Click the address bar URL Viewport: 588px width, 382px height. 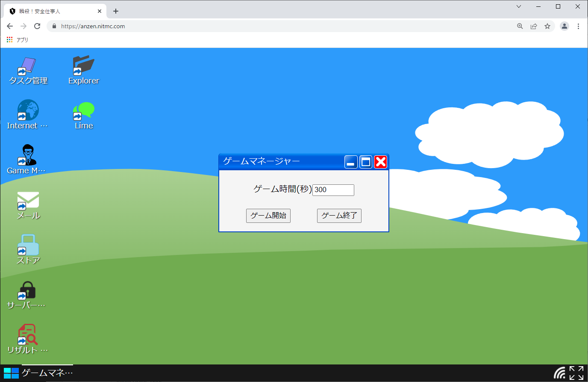[x=93, y=26]
